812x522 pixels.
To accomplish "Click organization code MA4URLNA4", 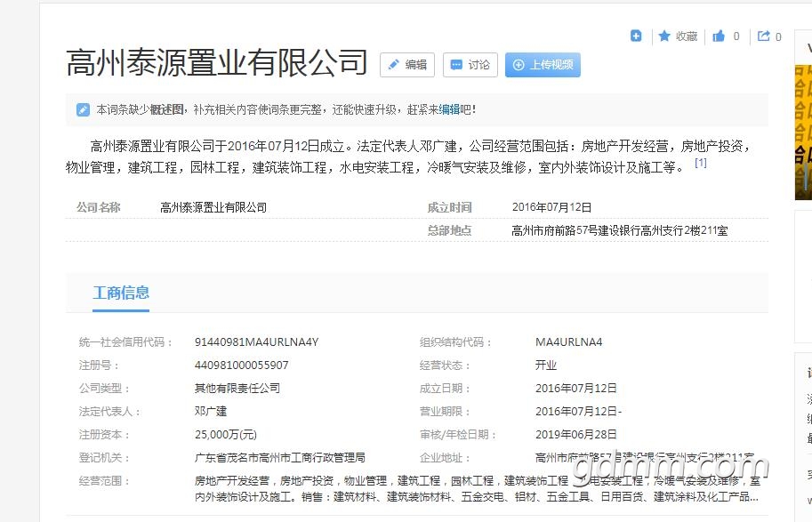I will pos(568,342).
